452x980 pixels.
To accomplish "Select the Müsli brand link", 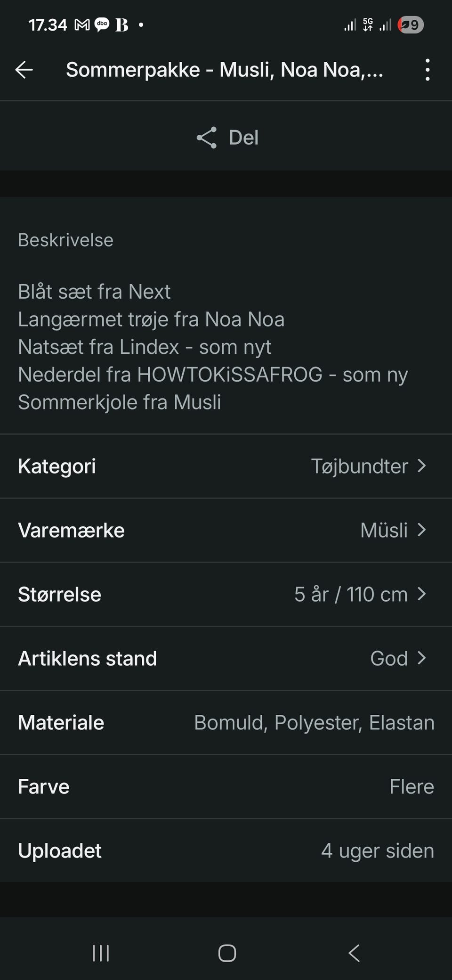I will click(384, 530).
